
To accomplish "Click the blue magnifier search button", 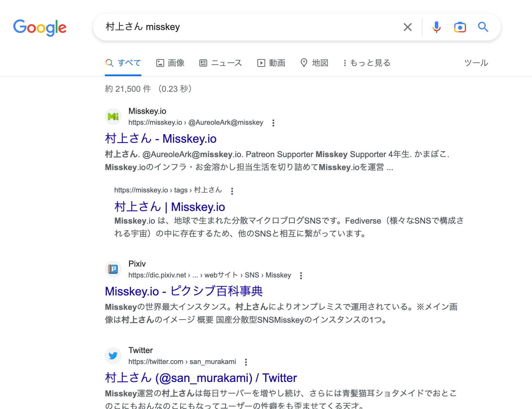I will (483, 27).
